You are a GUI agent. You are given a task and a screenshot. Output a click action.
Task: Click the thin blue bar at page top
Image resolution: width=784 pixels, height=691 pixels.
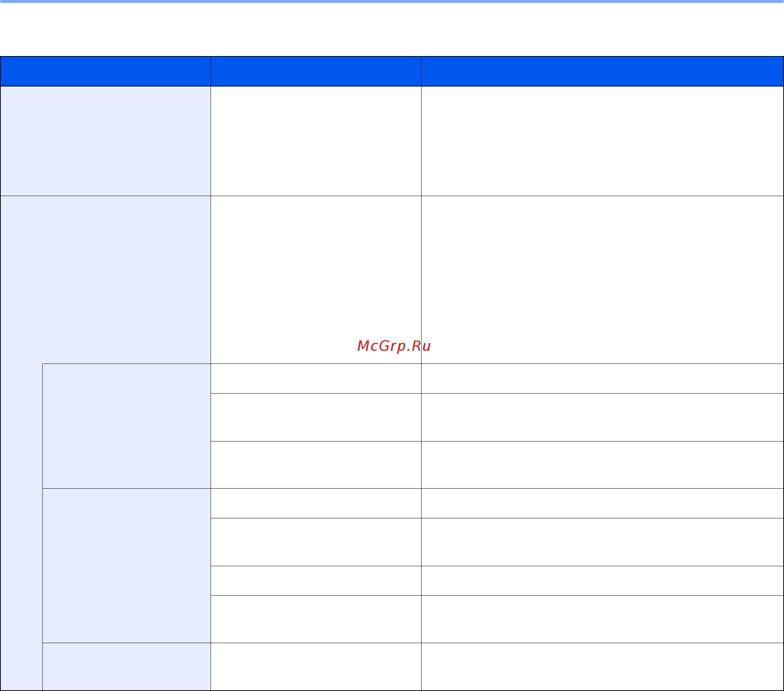[x=392, y=1]
